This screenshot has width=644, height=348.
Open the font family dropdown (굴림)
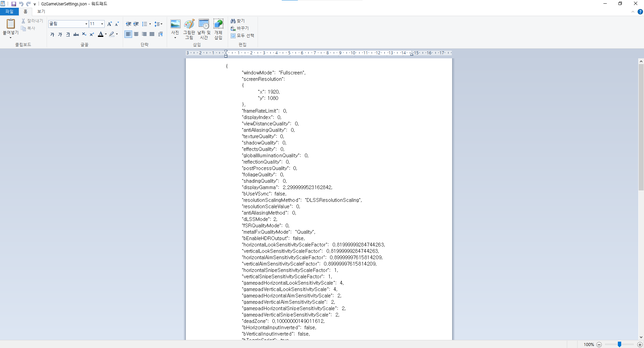coord(86,24)
